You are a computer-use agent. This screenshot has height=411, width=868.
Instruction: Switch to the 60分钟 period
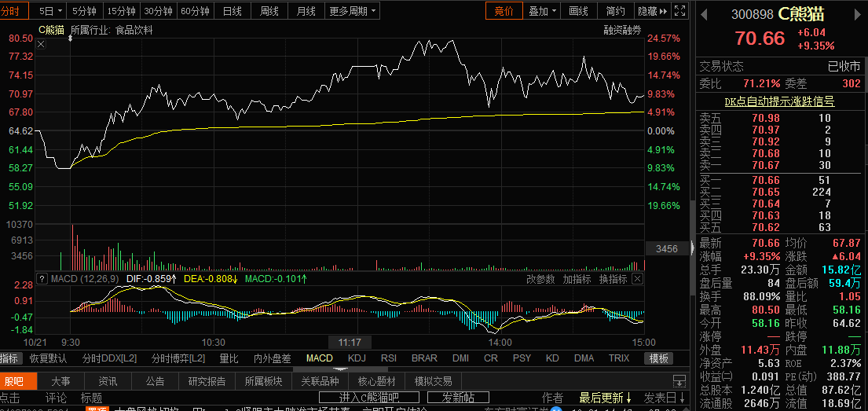tap(195, 10)
